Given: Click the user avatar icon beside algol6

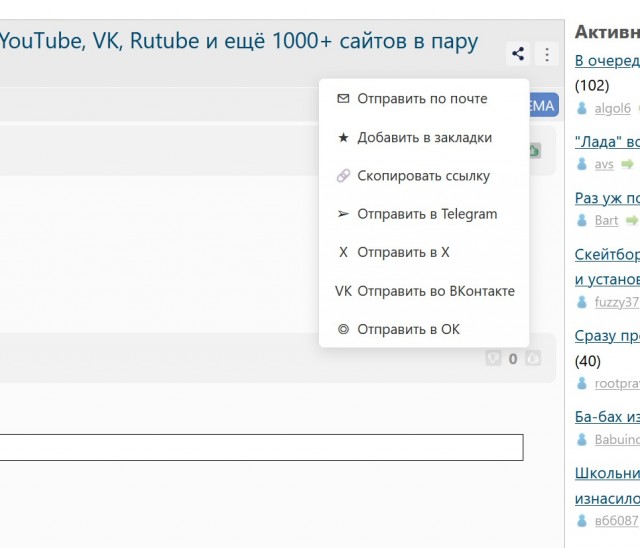Looking at the screenshot, I should pyautogui.click(x=582, y=108).
